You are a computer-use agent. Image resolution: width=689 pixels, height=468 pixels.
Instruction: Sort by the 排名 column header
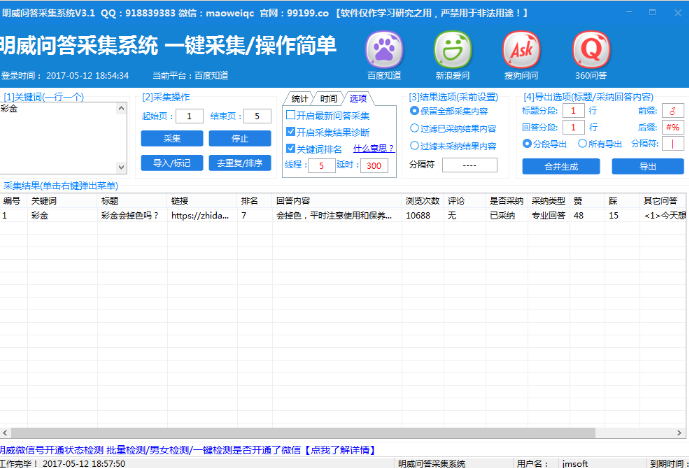[x=254, y=201]
